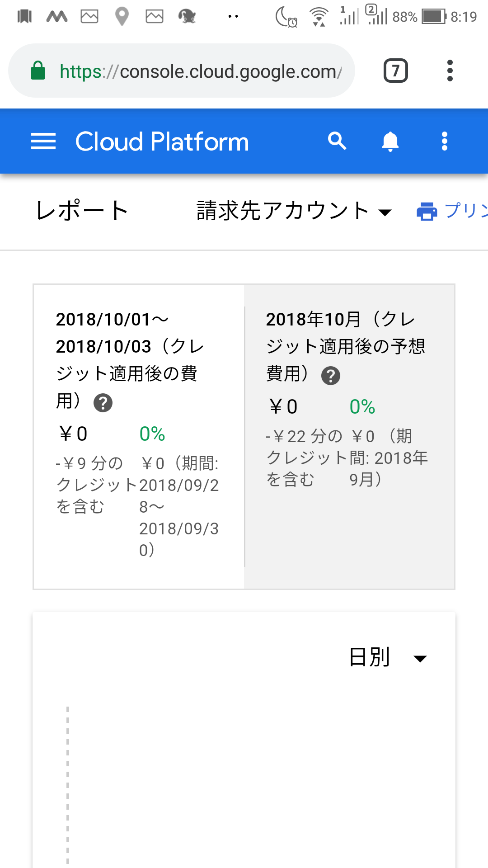Click the arrow next to 日別
The height and width of the screenshot is (868, 488).
tap(420, 659)
